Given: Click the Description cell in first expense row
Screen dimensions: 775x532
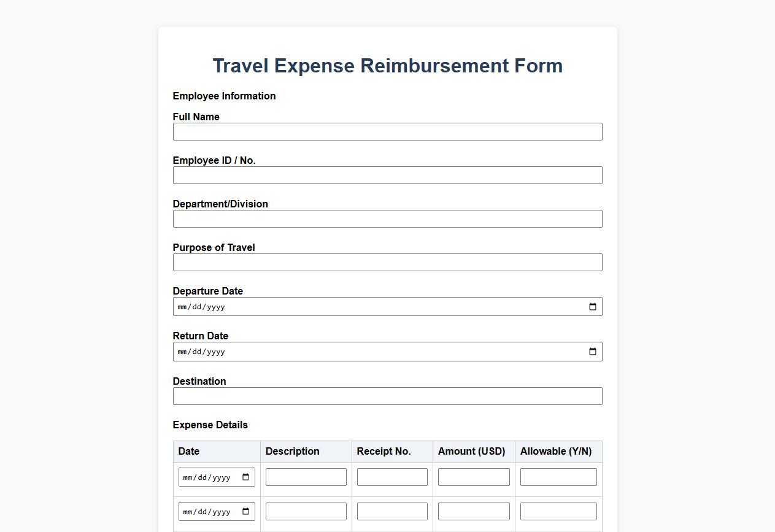Looking at the screenshot, I should [306, 476].
